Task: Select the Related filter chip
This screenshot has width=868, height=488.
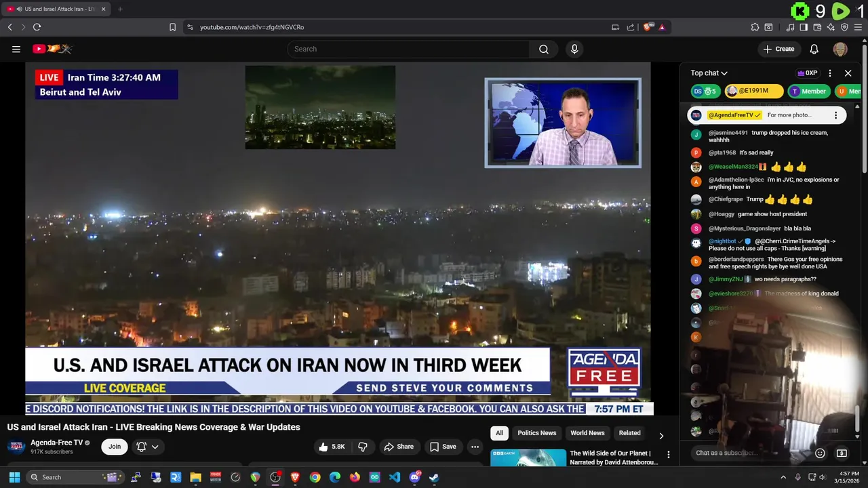Action: [x=629, y=433]
